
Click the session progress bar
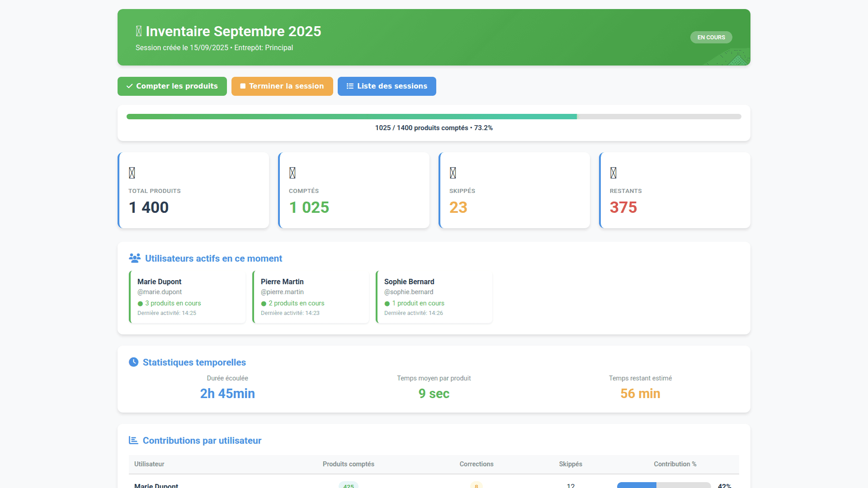434,116
